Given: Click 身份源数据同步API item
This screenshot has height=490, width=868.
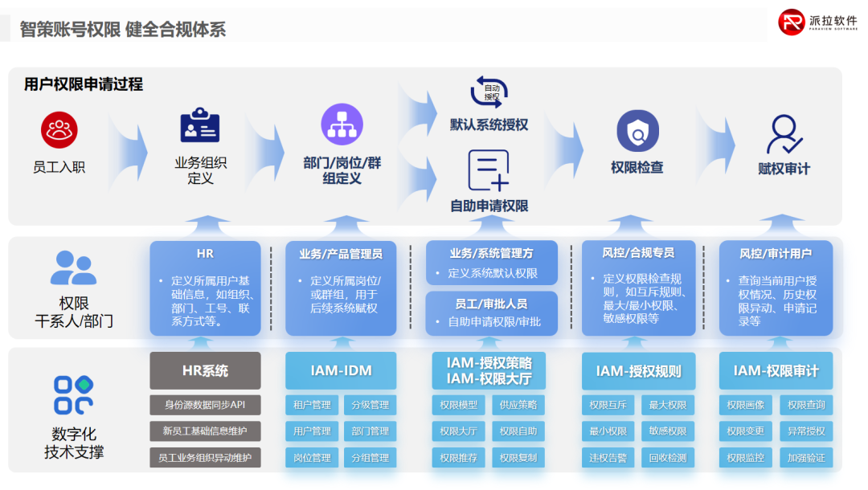Looking at the screenshot, I should 206,405.
